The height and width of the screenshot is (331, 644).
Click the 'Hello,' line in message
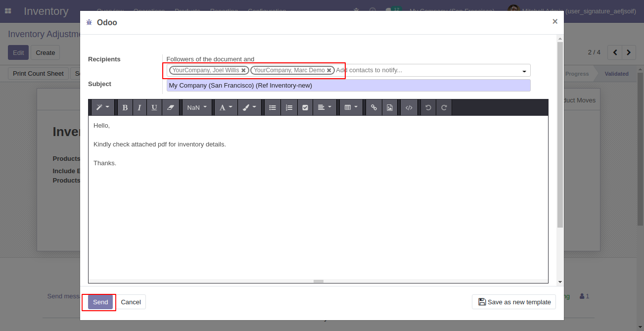pyautogui.click(x=101, y=126)
